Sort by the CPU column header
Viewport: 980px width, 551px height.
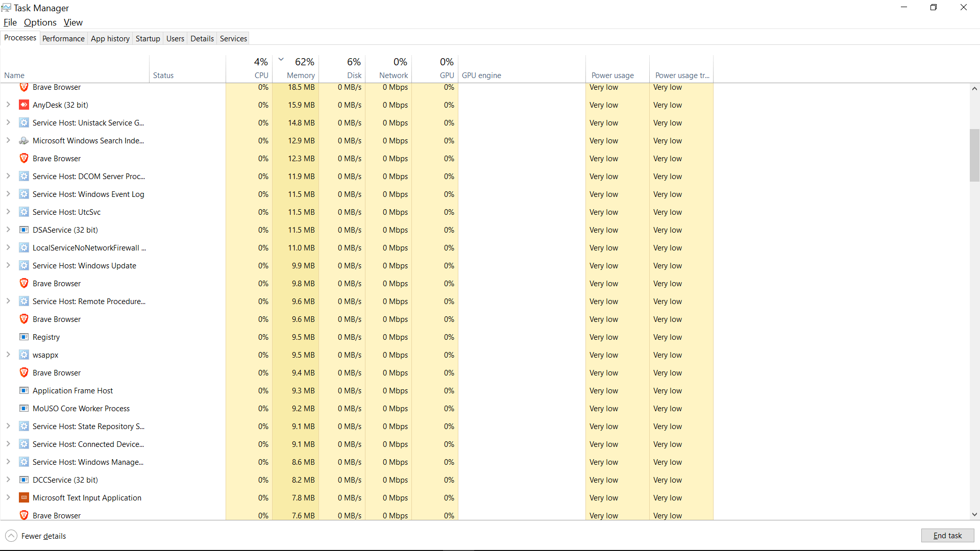pos(250,68)
